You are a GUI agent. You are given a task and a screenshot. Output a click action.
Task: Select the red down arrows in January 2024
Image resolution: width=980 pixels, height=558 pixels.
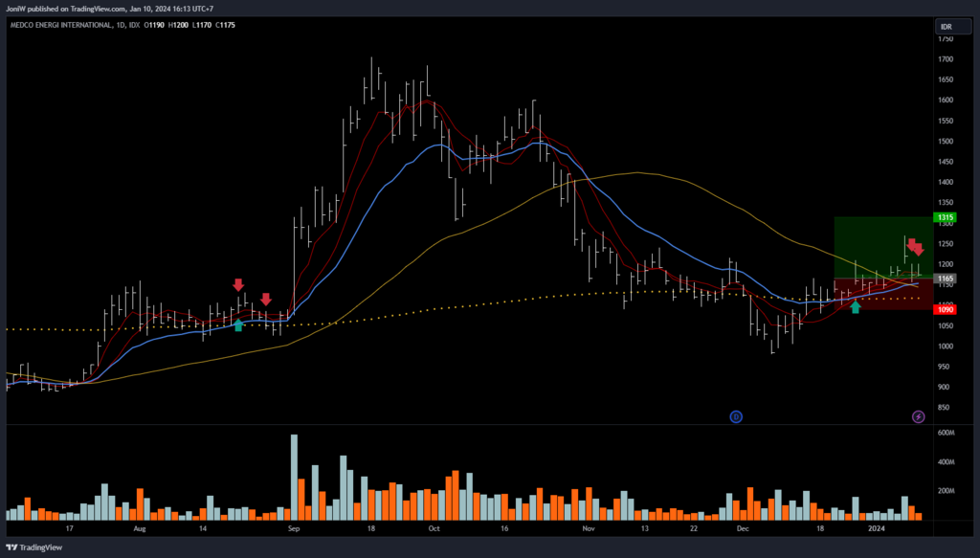coord(914,247)
